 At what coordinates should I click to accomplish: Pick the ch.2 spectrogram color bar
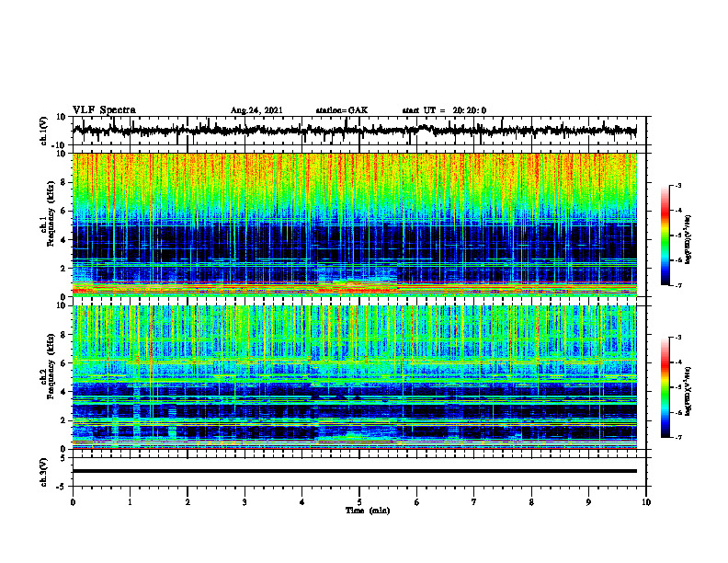665,387
